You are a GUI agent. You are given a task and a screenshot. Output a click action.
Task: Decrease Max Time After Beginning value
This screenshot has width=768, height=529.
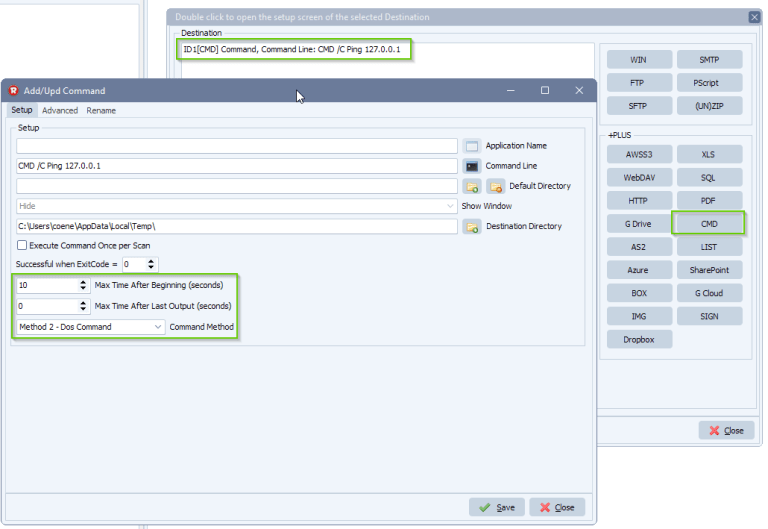click(x=83, y=289)
